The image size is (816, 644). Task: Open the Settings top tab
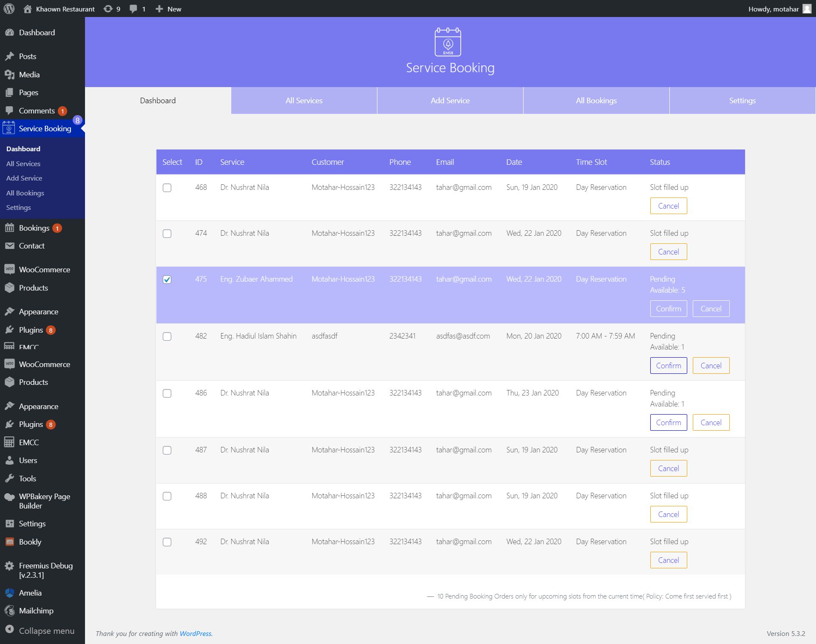coord(742,101)
